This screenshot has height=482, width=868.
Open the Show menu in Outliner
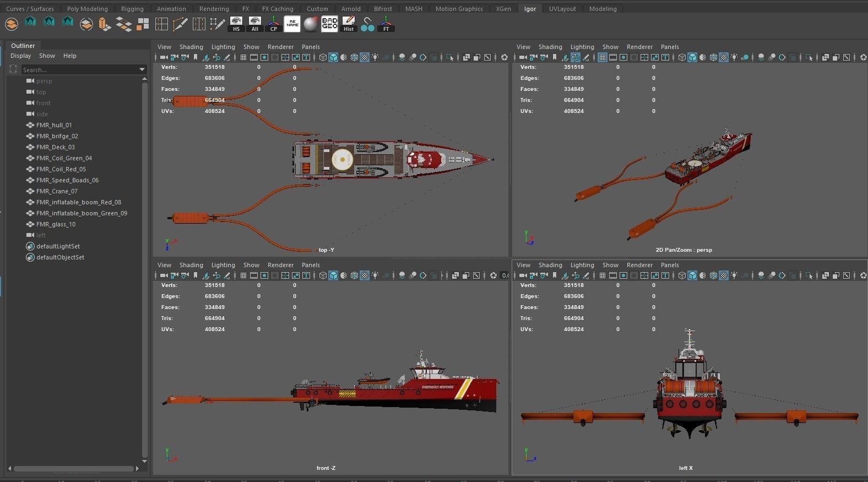47,56
